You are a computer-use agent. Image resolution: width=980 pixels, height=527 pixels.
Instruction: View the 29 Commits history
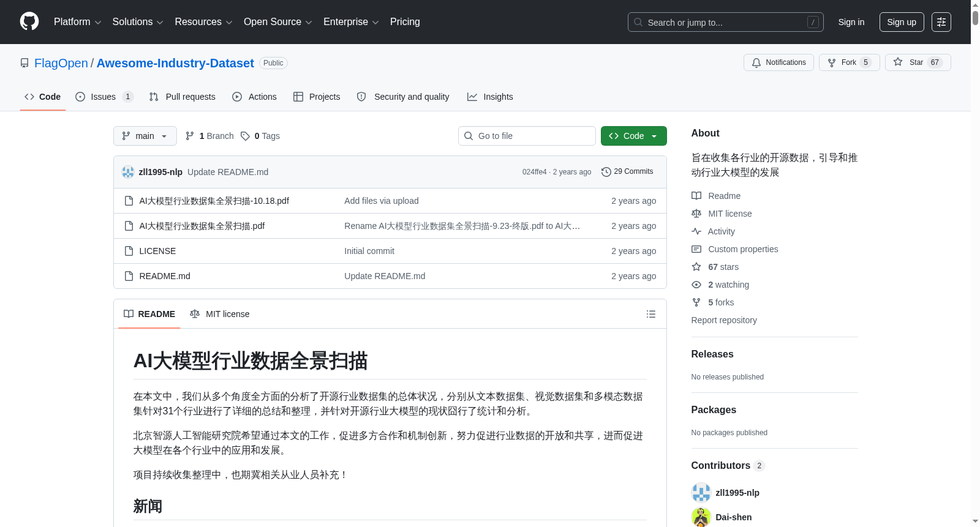coord(627,171)
